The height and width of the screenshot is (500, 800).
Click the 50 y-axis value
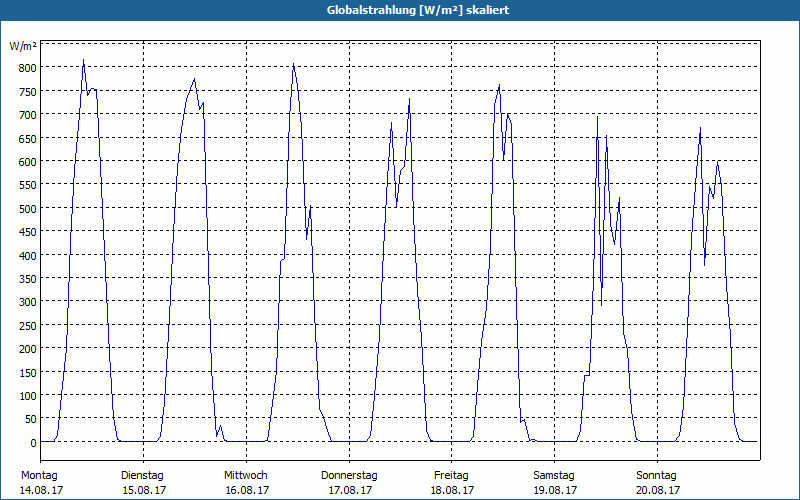[31, 419]
